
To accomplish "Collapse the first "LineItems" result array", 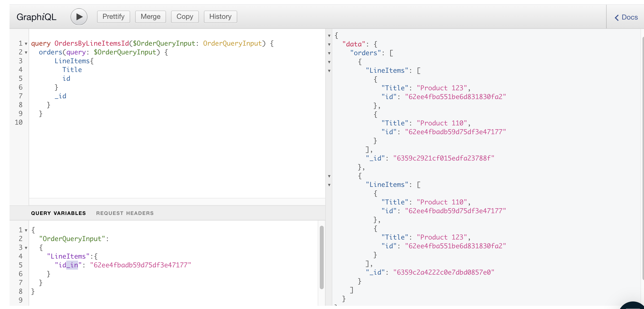I will click(x=329, y=71).
